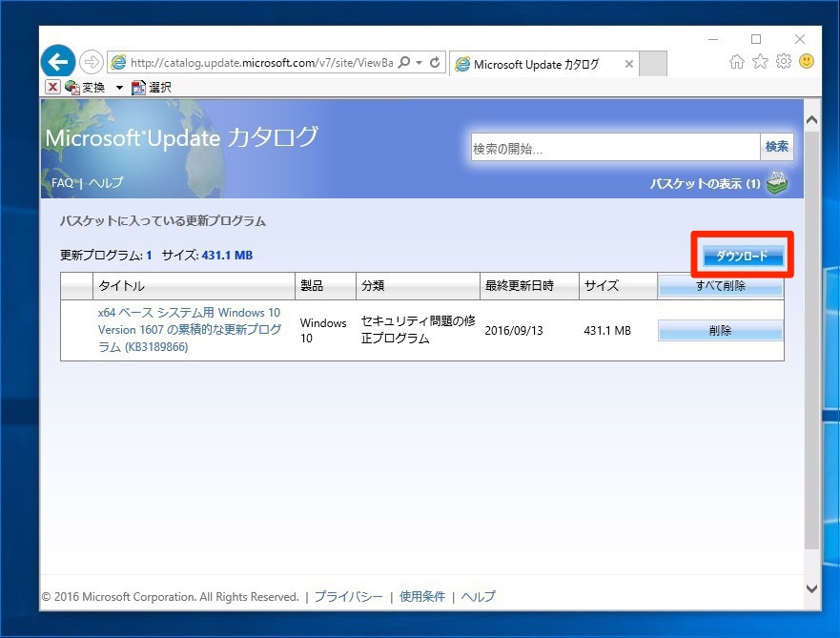Click the 選択 toolbar button
840x638 pixels.
coord(152,88)
